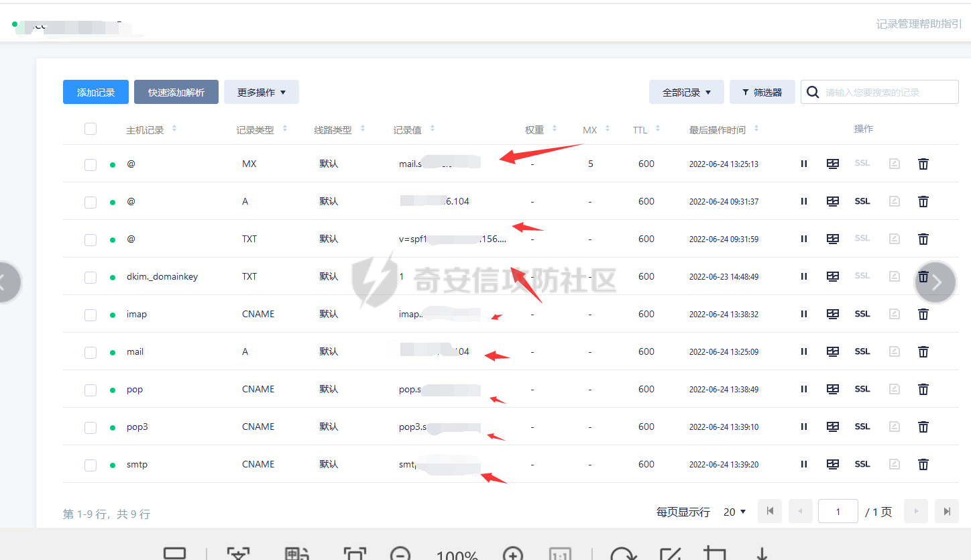Open 记录管理帮助指引 link

click(919, 24)
